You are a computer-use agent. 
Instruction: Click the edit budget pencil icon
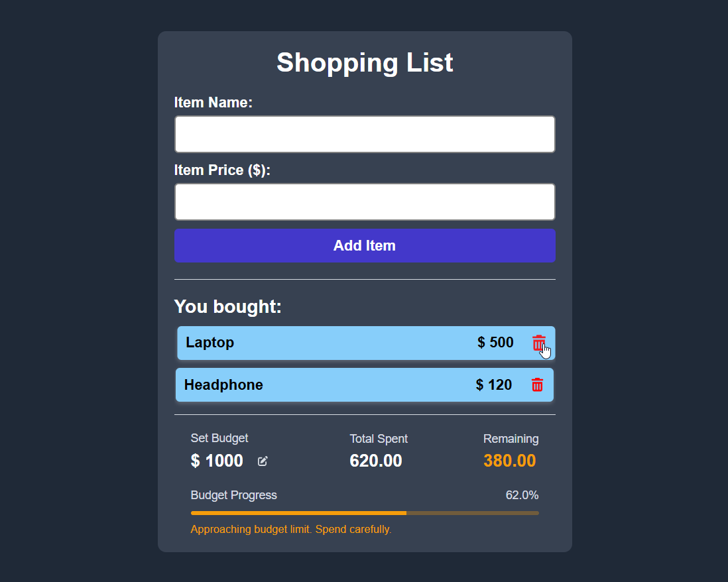263,461
